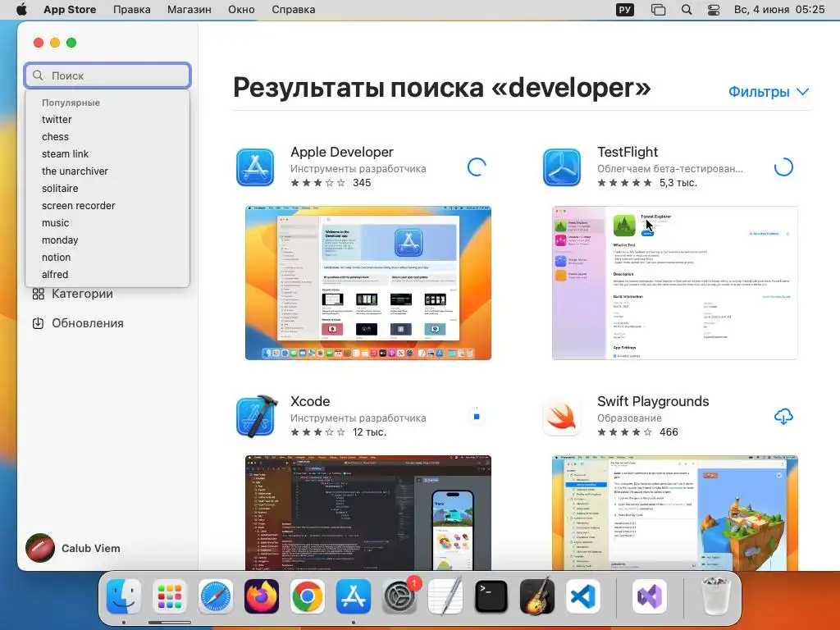Open the Apple Developer app icon
The height and width of the screenshot is (630, 840).
click(x=255, y=167)
